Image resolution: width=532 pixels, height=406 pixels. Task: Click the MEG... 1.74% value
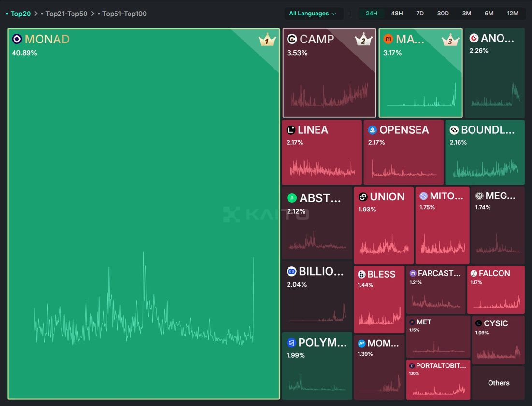click(482, 207)
